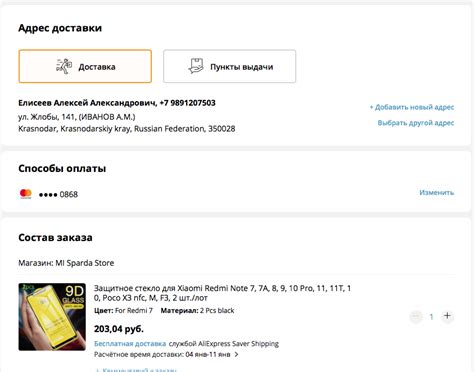Open delivery time details chevron
This screenshot has width=474, height=372.
236,354
